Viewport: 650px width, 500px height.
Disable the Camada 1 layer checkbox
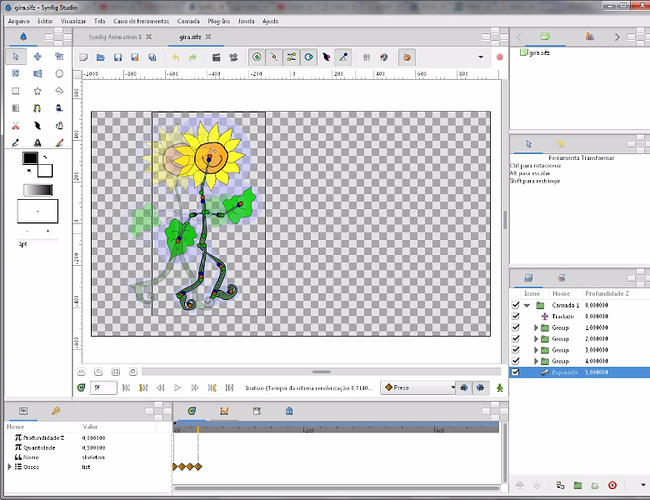click(516, 305)
